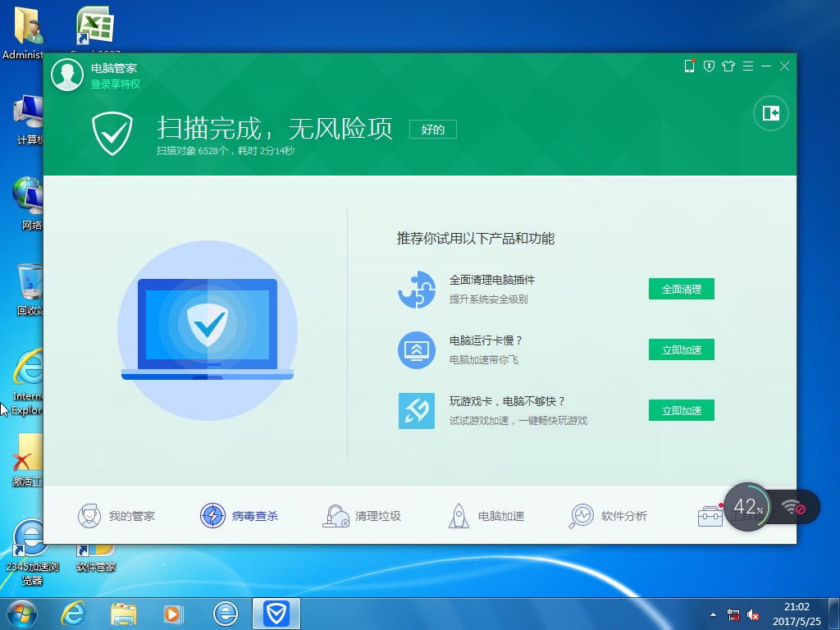Click the laptop shield illustration

pyautogui.click(x=208, y=331)
